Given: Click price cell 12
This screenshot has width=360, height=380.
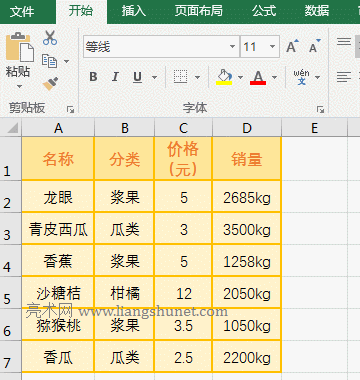Looking at the screenshot, I should pos(183,293).
